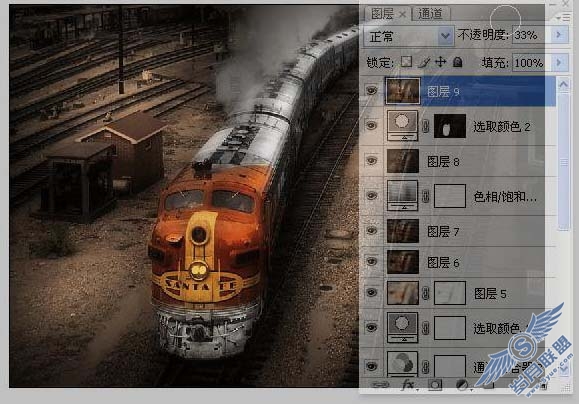Select the 图层 5 image thumbnail
The height and width of the screenshot is (404, 579).
pos(403,293)
